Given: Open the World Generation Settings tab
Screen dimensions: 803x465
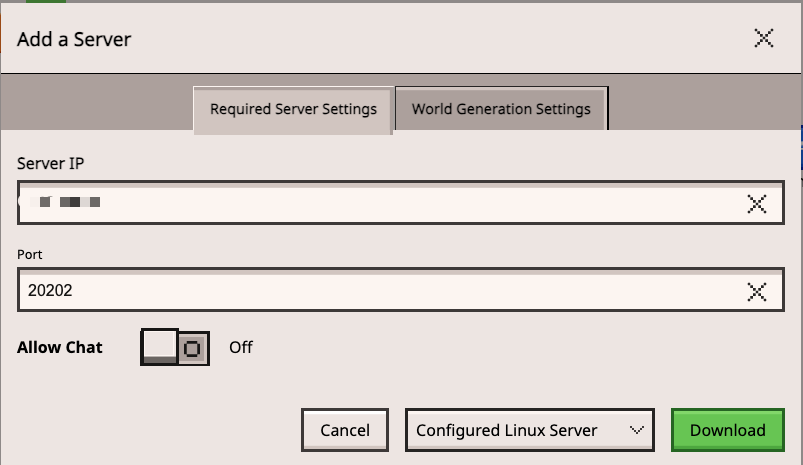Looking at the screenshot, I should tap(501, 109).
